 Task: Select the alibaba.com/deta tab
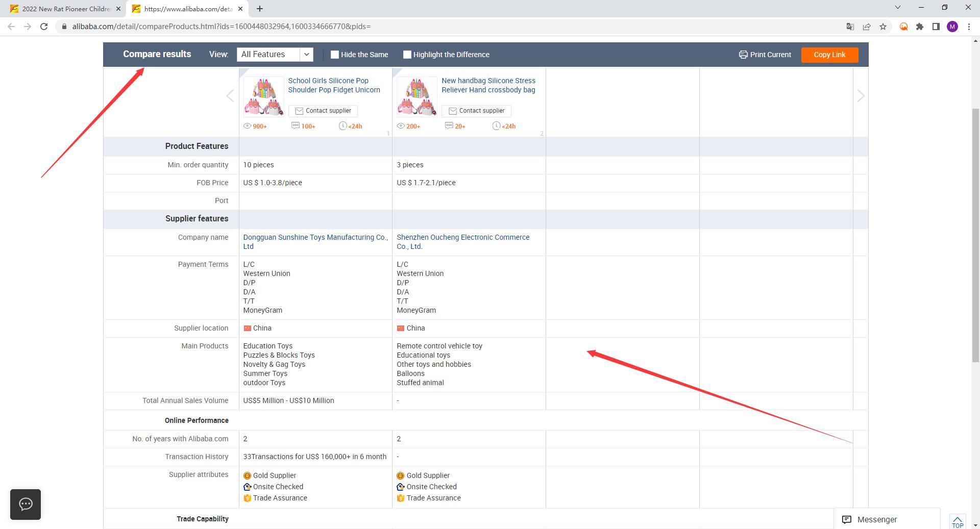pyautogui.click(x=188, y=9)
